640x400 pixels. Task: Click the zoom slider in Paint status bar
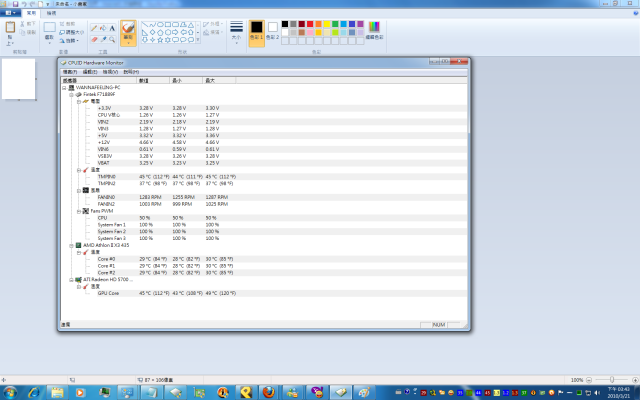tap(612, 380)
